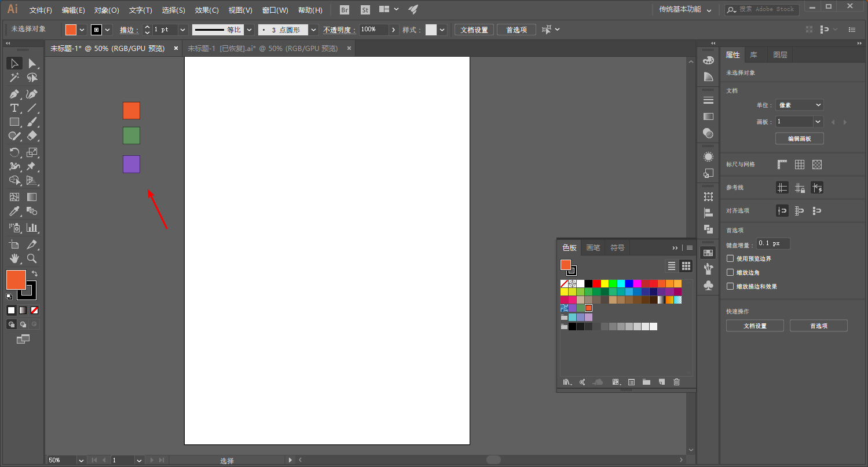Viewport: 868px width, 467px height.
Task: Select the Direct Selection tool
Action: click(32, 63)
